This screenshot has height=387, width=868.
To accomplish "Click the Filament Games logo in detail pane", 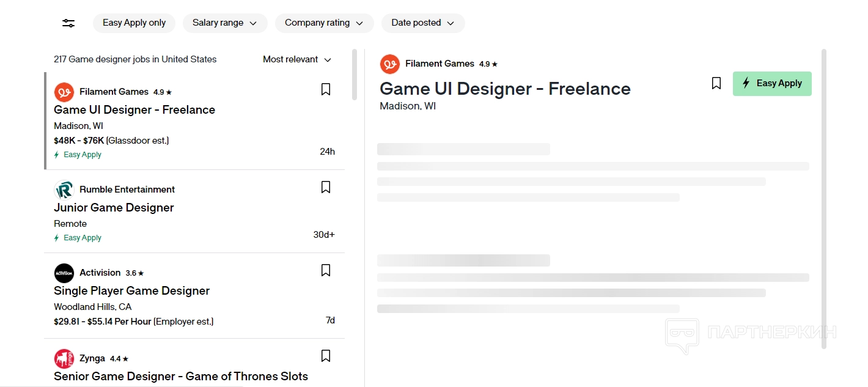I will tap(389, 64).
